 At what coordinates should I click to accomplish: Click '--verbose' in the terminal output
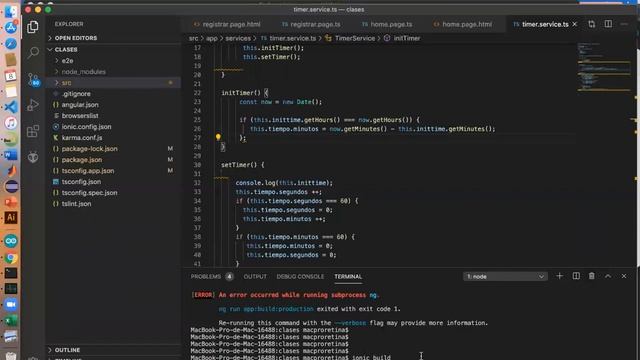pos(350,323)
